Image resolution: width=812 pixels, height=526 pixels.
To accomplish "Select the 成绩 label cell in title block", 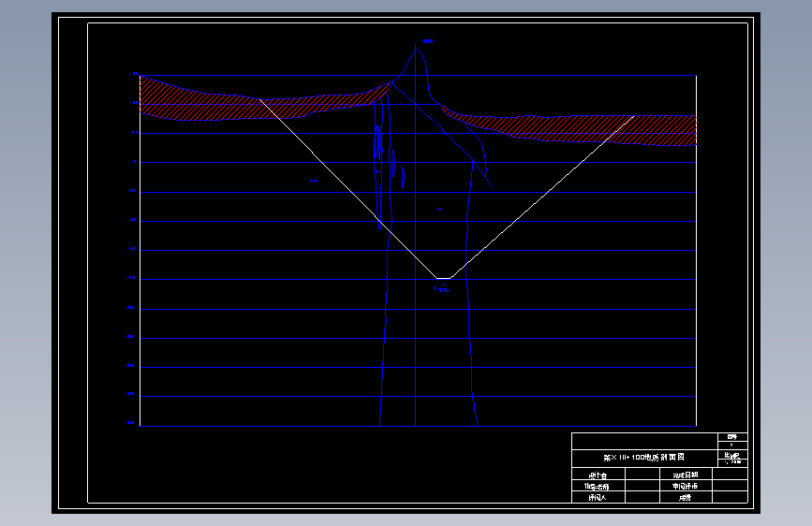I will coord(686,498).
